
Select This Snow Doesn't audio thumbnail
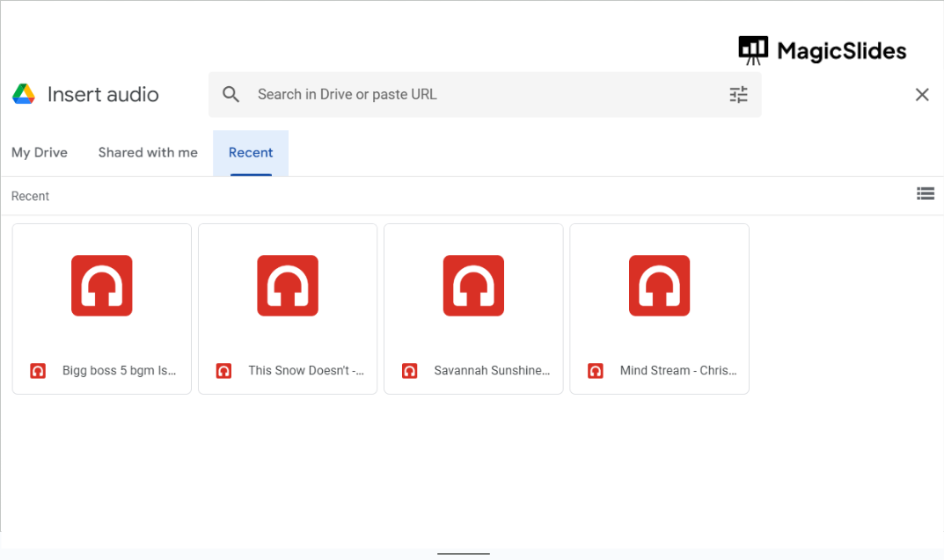tap(288, 286)
